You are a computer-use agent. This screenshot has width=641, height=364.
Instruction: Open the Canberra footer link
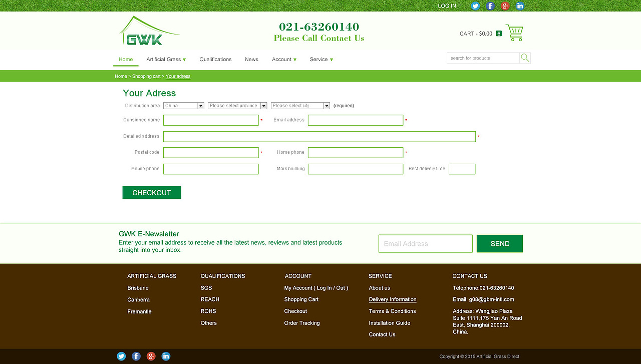click(x=138, y=300)
